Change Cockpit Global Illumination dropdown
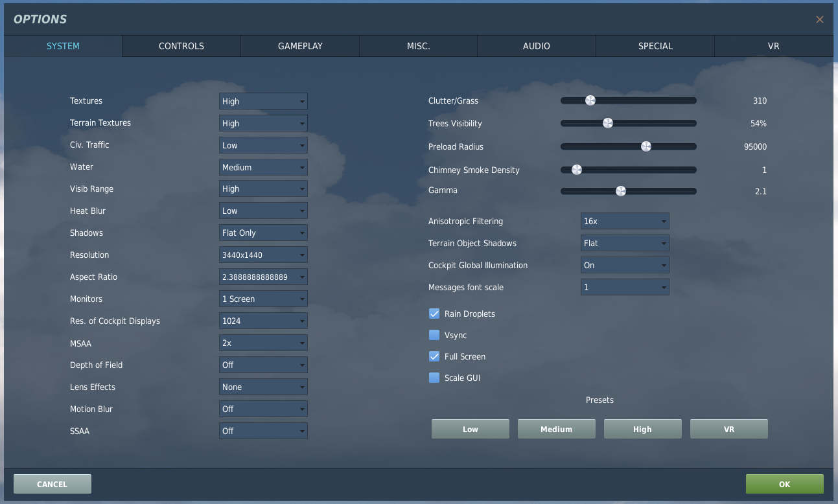This screenshot has height=504, width=838. [x=625, y=265]
